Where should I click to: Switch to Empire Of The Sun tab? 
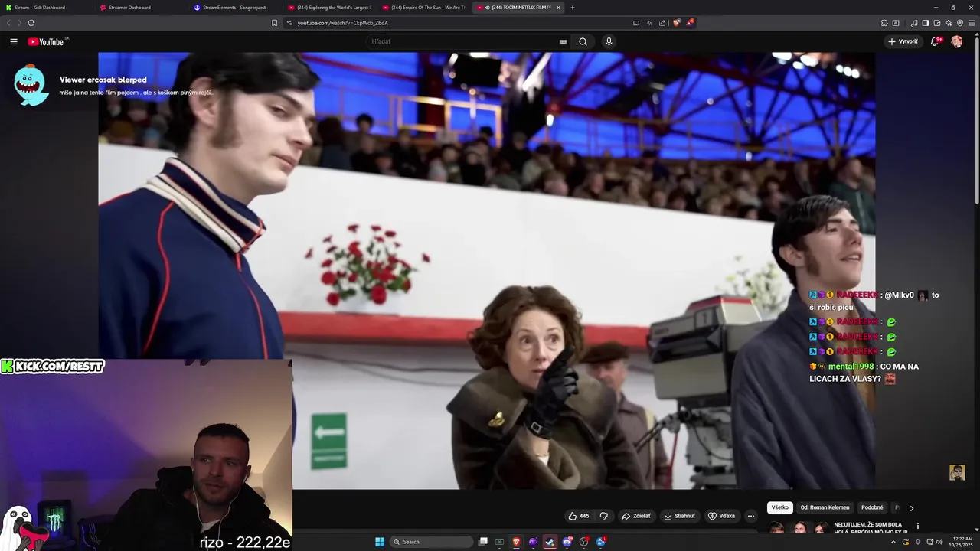click(x=423, y=8)
